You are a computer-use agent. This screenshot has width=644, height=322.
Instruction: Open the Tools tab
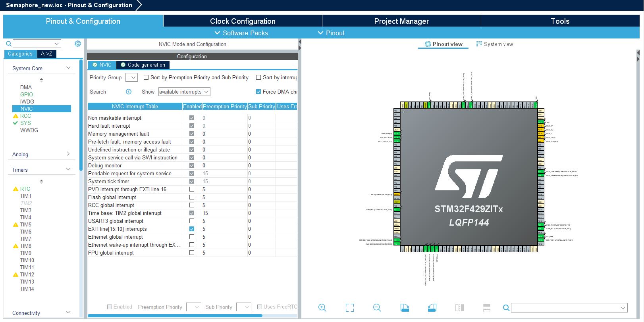click(560, 21)
